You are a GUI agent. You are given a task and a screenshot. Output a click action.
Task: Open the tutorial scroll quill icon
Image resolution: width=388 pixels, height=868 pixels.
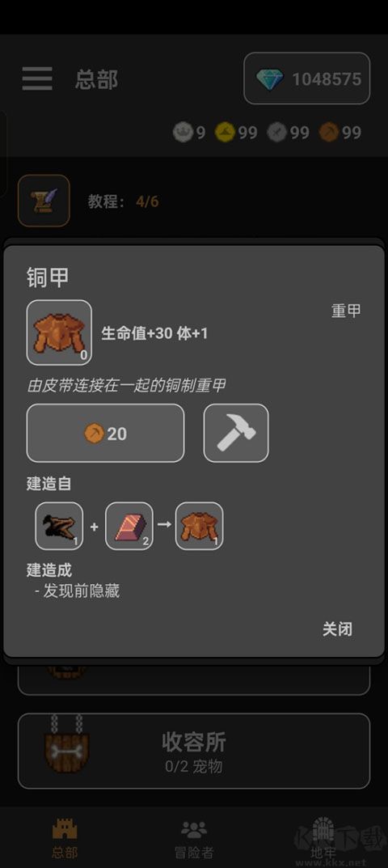[x=44, y=201]
